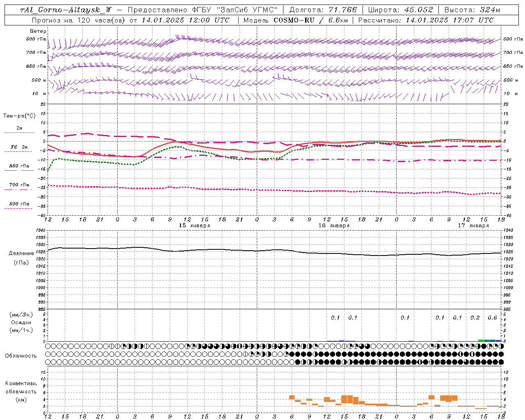Click the left 500 гПа wind level label
The width and height of the screenshot is (525, 420).
tap(36, 39)
